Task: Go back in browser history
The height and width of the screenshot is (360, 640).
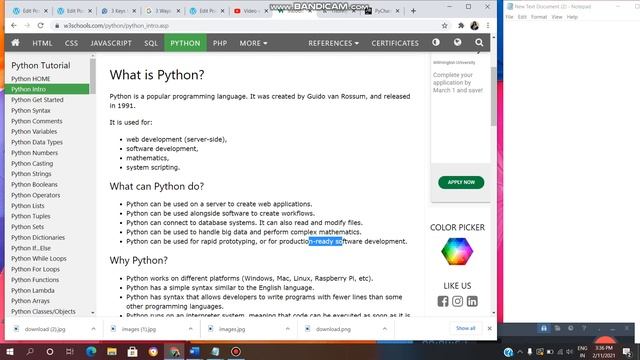Action: point(14,26)
